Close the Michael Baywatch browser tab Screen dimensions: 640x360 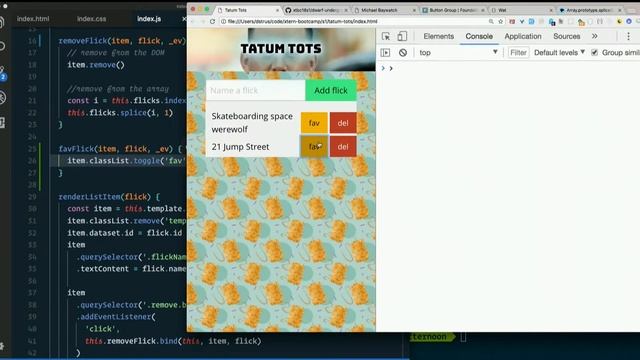coord(414,10)
